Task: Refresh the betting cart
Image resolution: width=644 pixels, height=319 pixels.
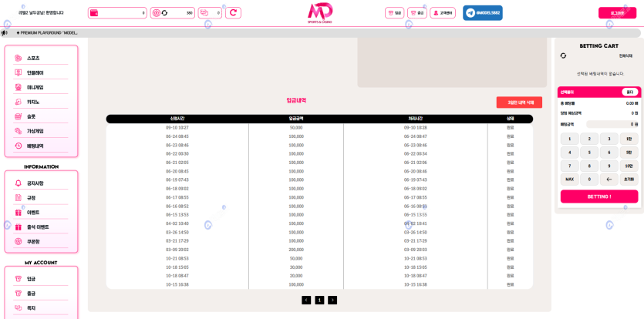Action: (563, 55)
